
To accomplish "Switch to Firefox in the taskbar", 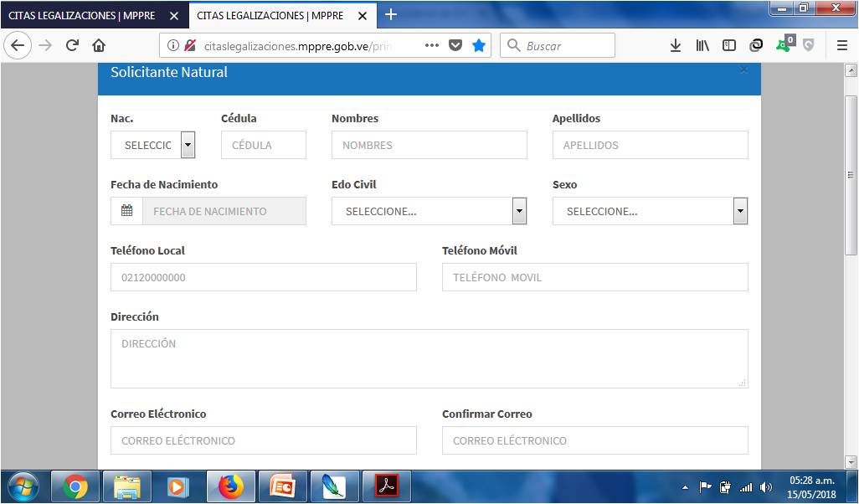I will [x=230, y=486].
